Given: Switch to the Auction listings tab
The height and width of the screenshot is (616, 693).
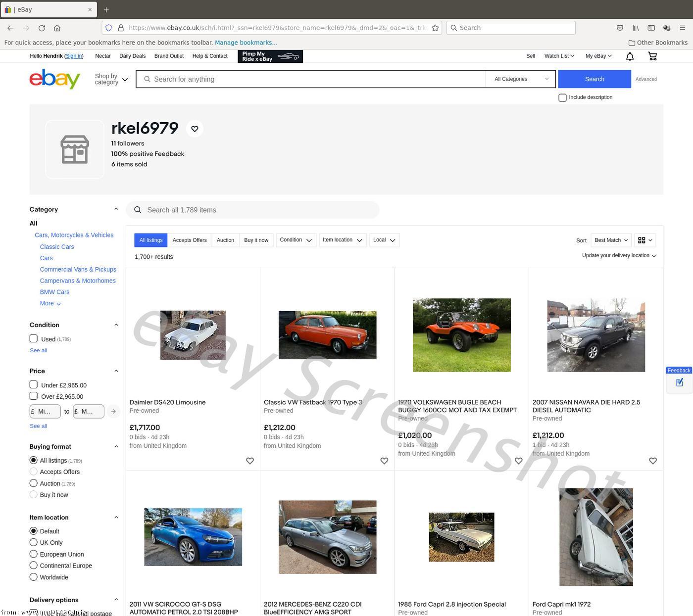Looking at the screenshot, I should click(225, 240).
